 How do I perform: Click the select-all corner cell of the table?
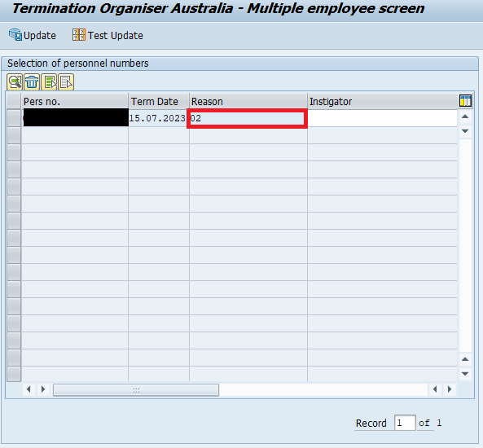click(x=14, y=101)
